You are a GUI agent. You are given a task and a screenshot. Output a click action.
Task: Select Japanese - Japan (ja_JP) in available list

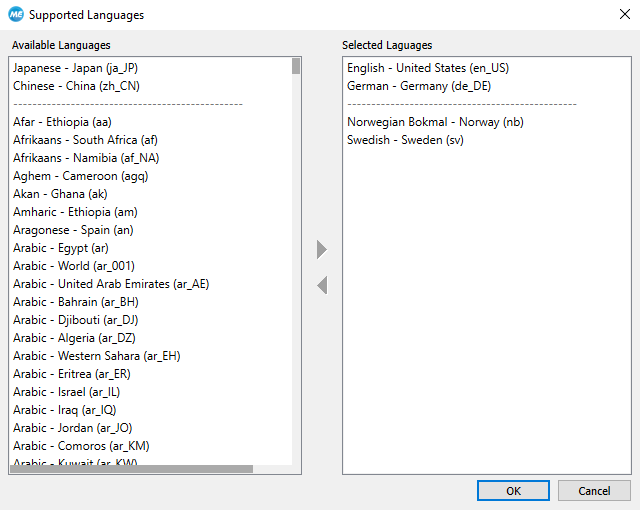pos(78,68)
